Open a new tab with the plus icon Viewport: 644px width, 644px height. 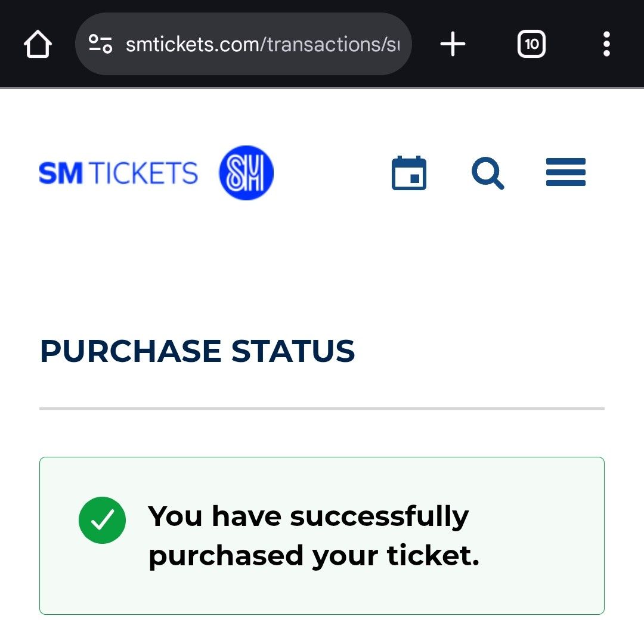click(x=453, y=44)
